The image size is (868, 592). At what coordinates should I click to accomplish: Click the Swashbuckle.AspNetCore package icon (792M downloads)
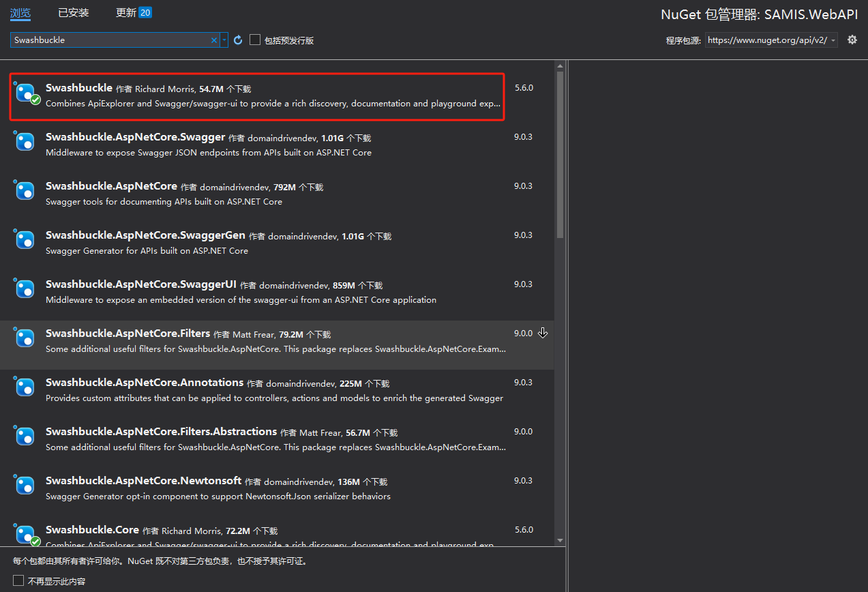[x=25, y=191]
